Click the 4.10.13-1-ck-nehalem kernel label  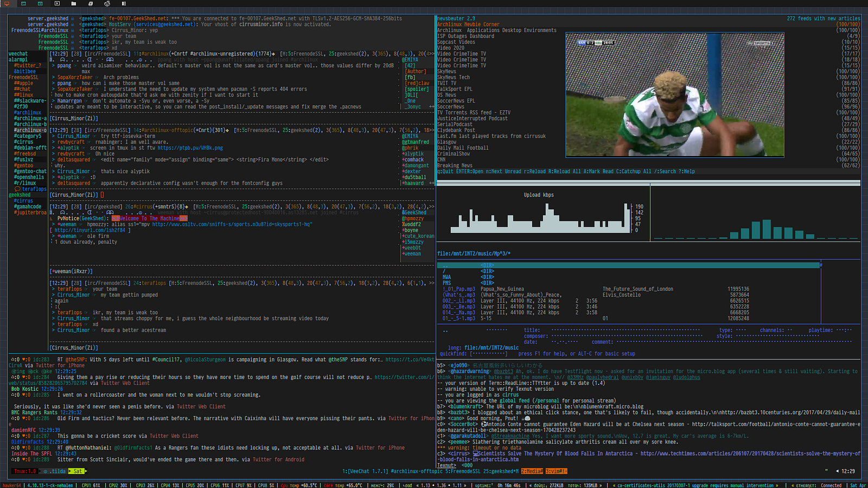tap(50, 485)
